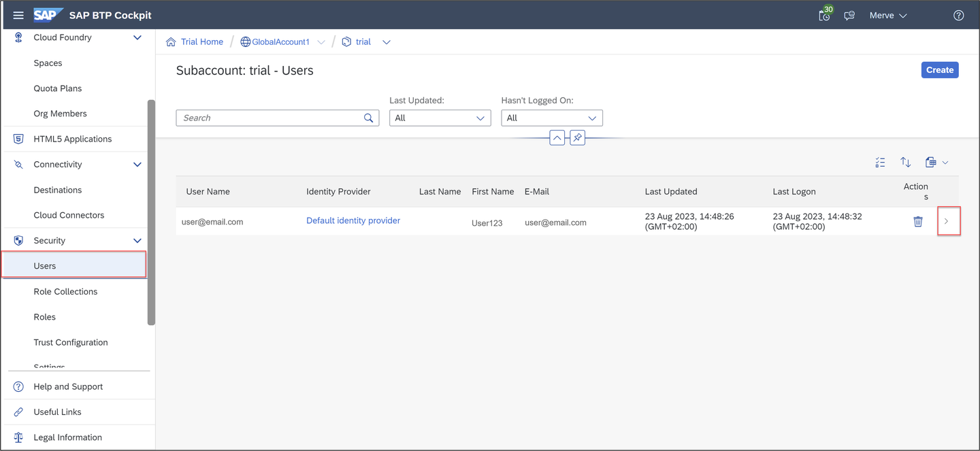
Task: Click the sidebar vertical scrollbar
Action: (151, 212)
